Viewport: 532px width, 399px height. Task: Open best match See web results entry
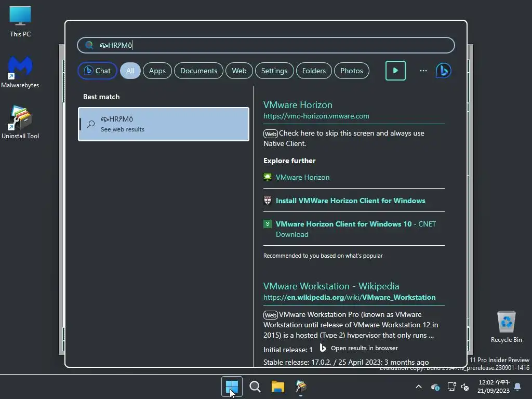coord(164,124)
